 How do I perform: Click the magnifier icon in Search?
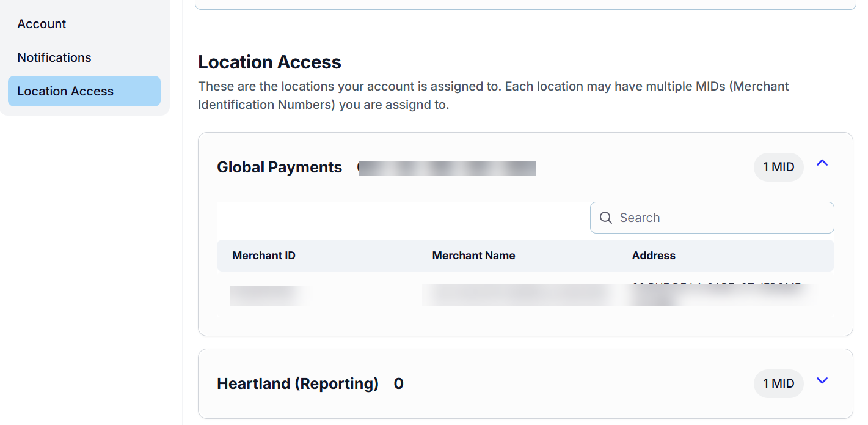pyautogui.click(x=606, y=218)
